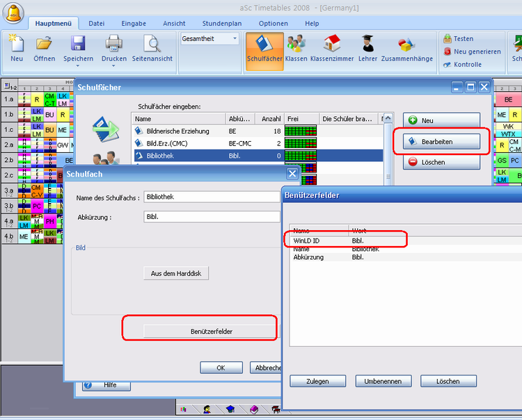Screen dimensions: 522x420
Task: Click Kontrolle in the ribbon
Action: (x=462, y=65)
